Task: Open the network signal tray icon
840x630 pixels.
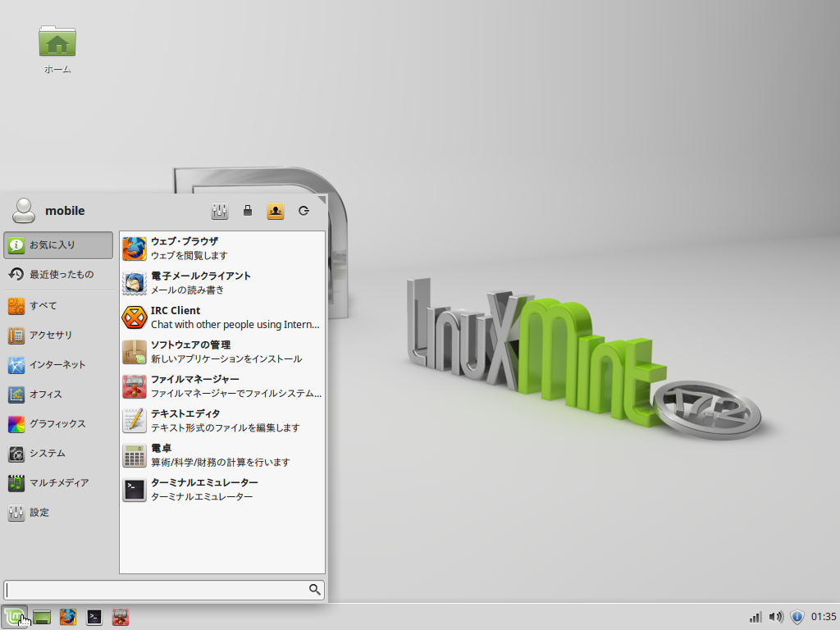Action: point(756,617)
